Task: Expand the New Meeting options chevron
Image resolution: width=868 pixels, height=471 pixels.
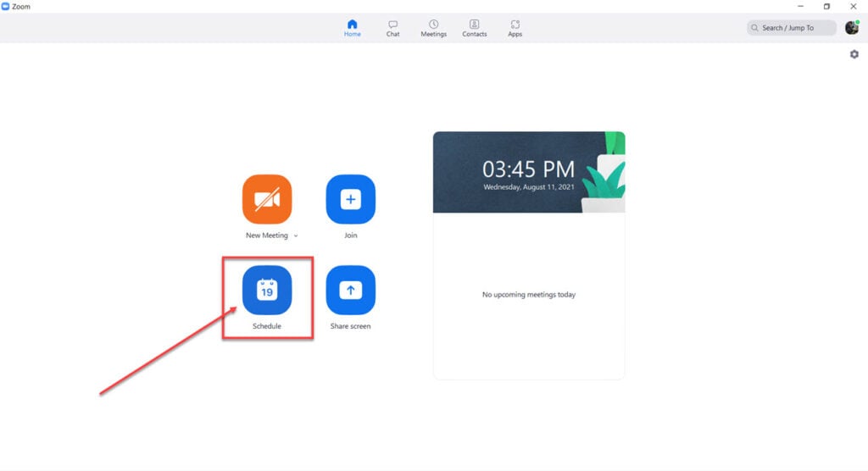Action: point(296,235)
